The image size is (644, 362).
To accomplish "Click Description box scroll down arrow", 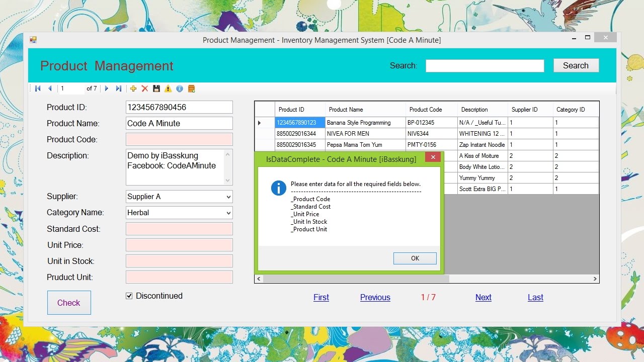I will point(228,180).
